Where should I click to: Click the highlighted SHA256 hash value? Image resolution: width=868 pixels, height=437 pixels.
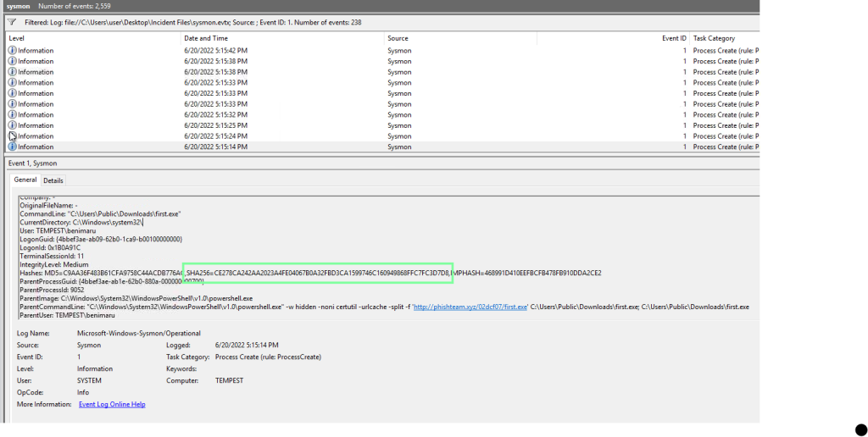[319, 273]
